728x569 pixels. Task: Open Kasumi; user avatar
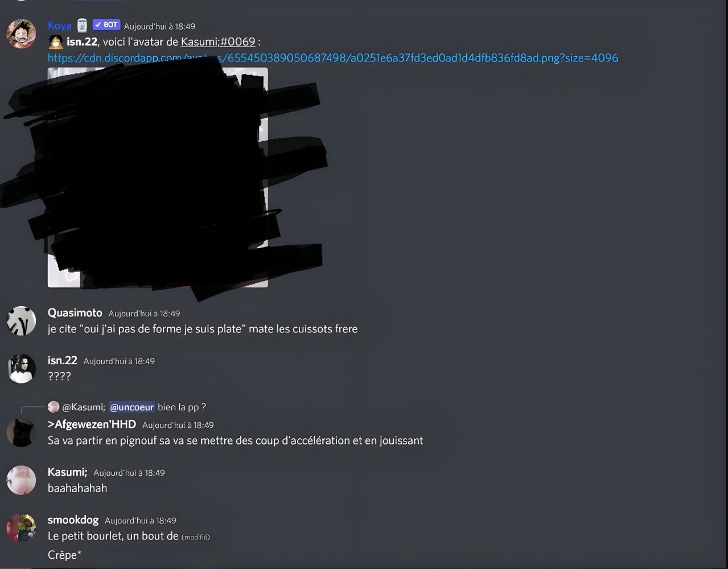point(21,480)
